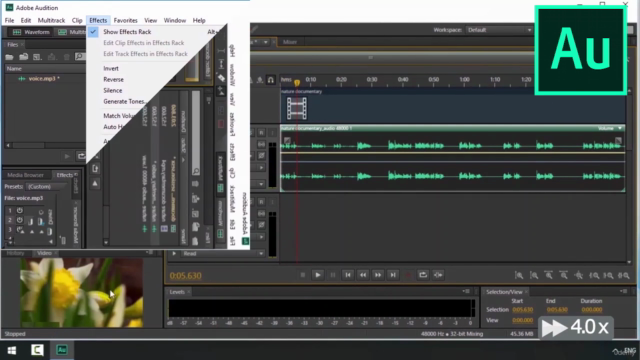The width and height of the screenshot is (640, 360).
Task: Click the daffodil video preview
Action: 82,292
